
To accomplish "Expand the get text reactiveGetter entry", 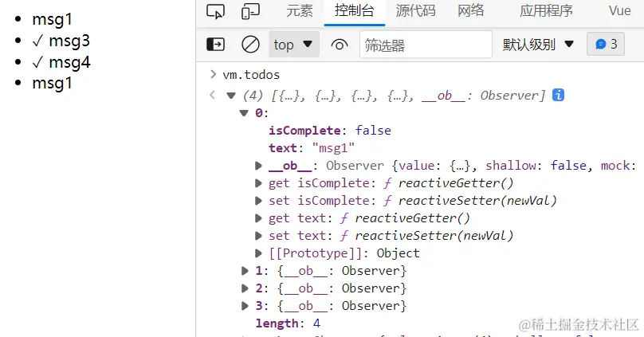I will coord(258,218).
